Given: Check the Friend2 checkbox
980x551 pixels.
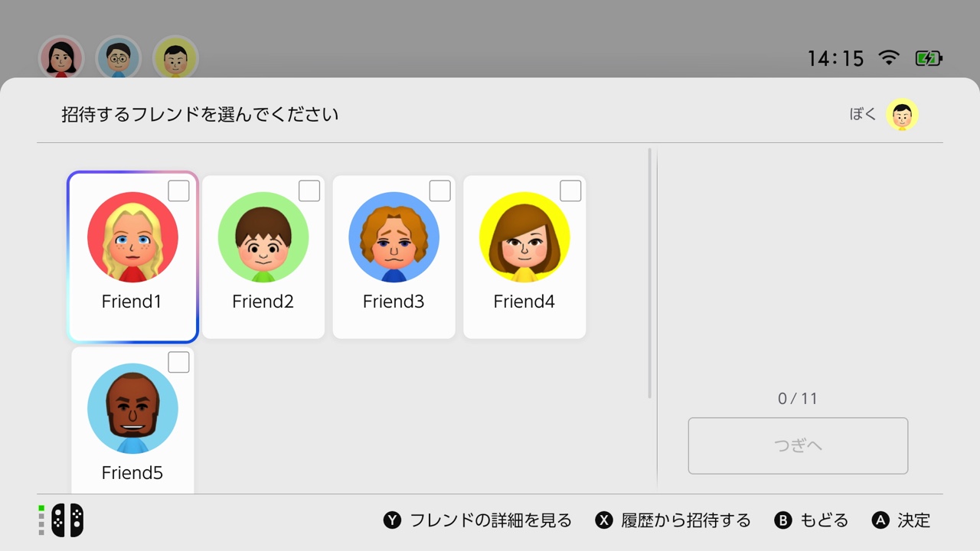Looking at the screenshot, I should pyautogui.click(x=309, y=191).
